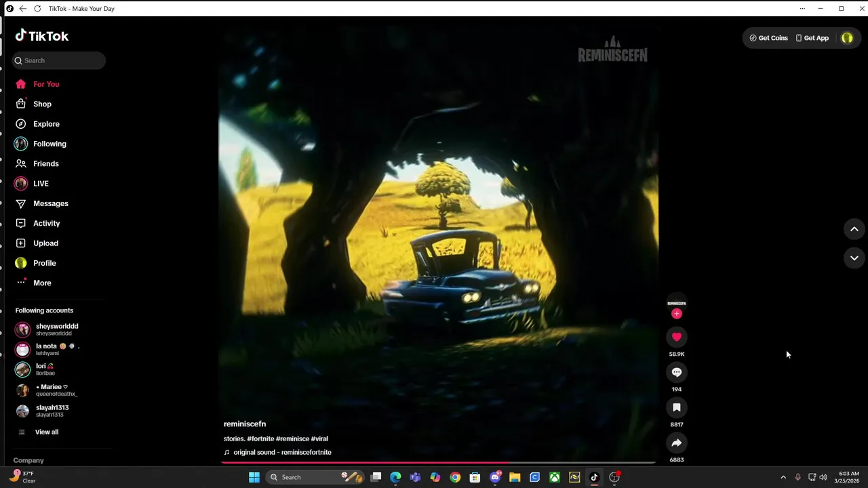Open the weather widget 37°F Clear

[x=22, y=477]
